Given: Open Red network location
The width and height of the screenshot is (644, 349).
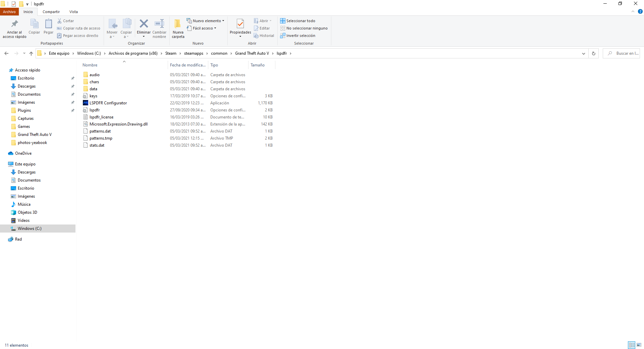Looking at the screenshot, I should (x=18, y=239).
